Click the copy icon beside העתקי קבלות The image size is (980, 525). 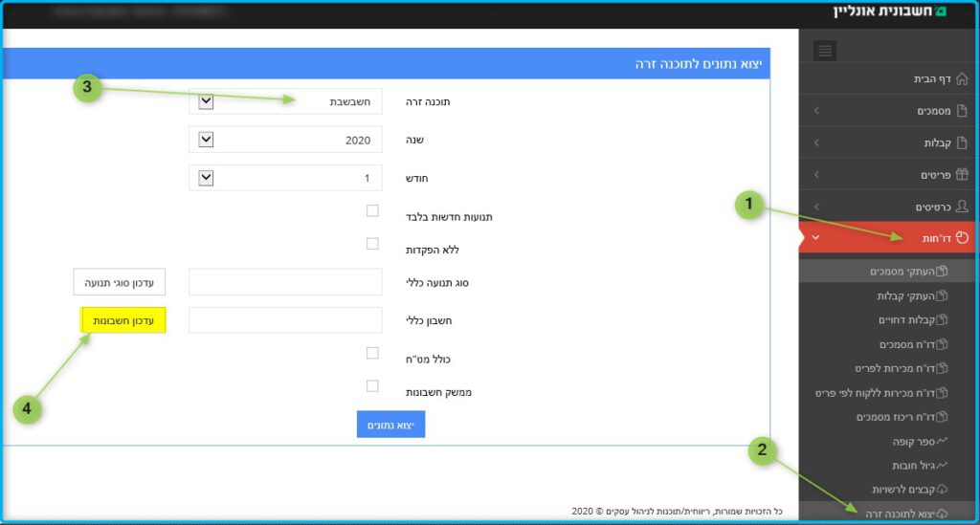[942, 295]
